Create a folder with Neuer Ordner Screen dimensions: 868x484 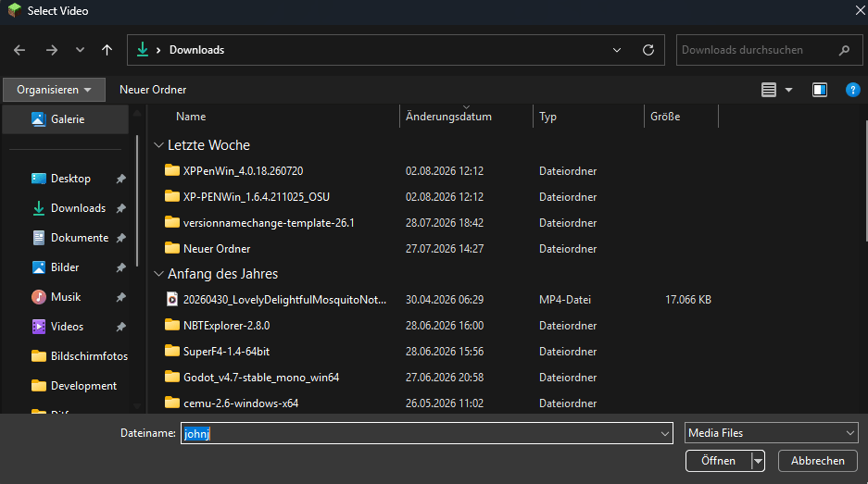153,90
